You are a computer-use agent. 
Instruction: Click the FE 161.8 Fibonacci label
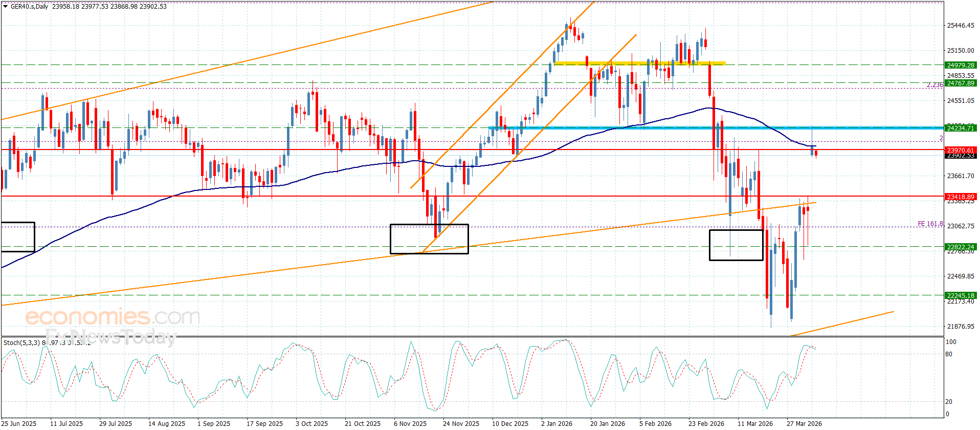point(930,224)
